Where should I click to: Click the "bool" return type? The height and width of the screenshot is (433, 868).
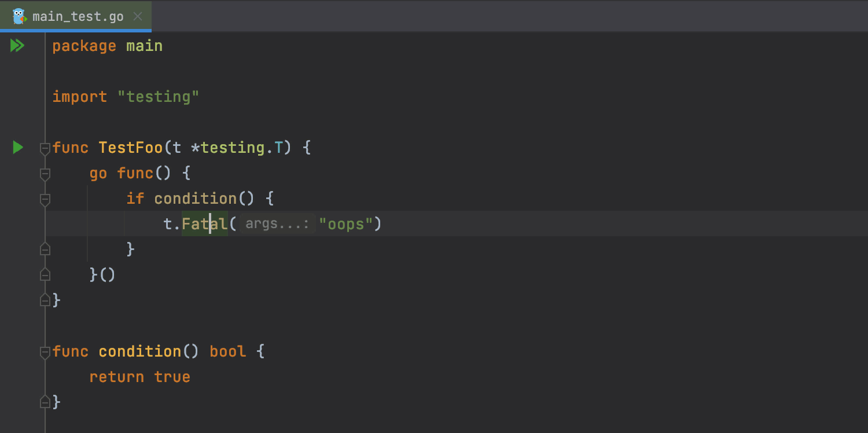coord(228,351)
